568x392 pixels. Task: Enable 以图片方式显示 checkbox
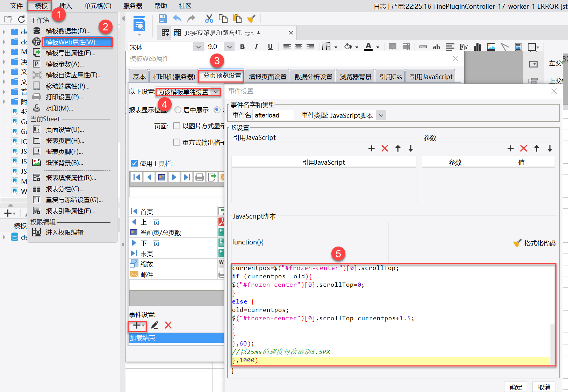(177, 126)
